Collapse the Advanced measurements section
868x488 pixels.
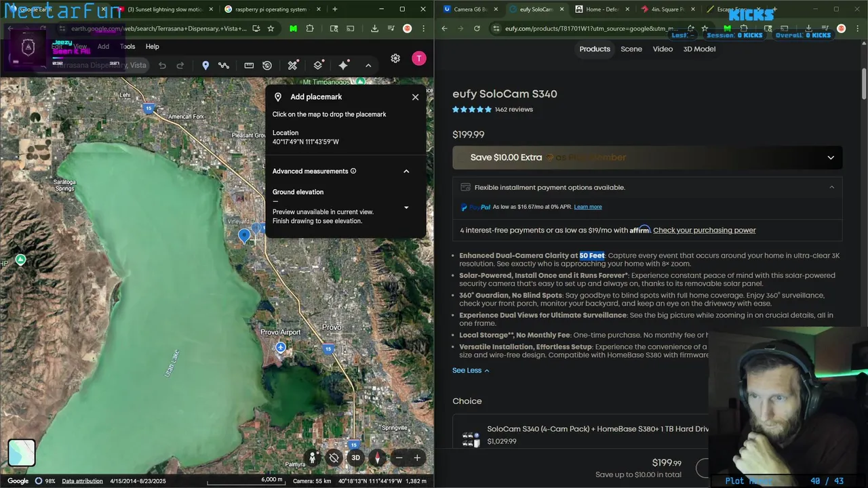point(406,171)
